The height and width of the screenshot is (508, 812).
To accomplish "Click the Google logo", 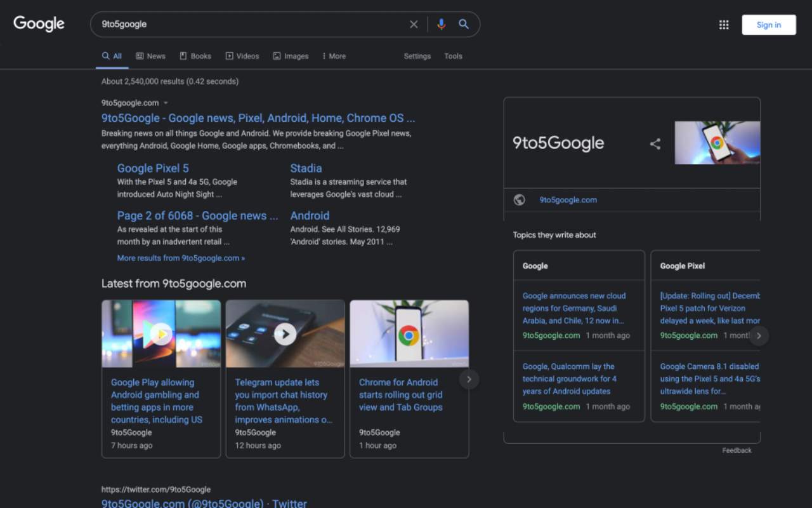I will [39, 24].
